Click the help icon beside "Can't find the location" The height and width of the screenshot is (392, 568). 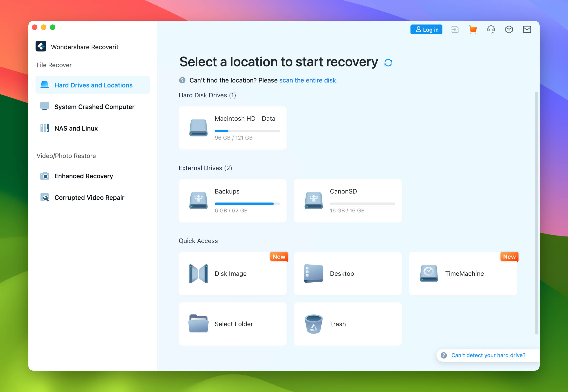click(182, 80)
